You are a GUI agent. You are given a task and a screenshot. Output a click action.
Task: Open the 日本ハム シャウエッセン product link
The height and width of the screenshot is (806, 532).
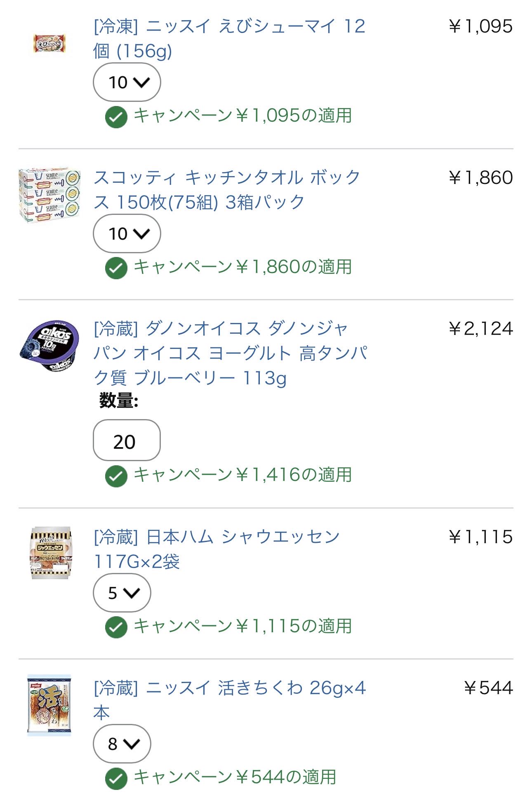click(217, 549)
